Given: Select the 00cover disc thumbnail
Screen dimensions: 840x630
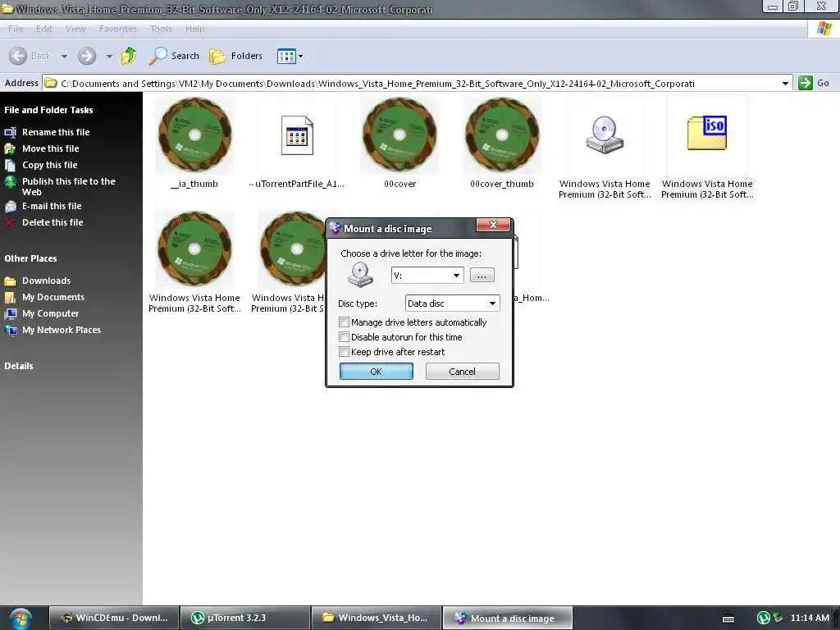Looking at the screenshot, I should click(x=399, y=135).
